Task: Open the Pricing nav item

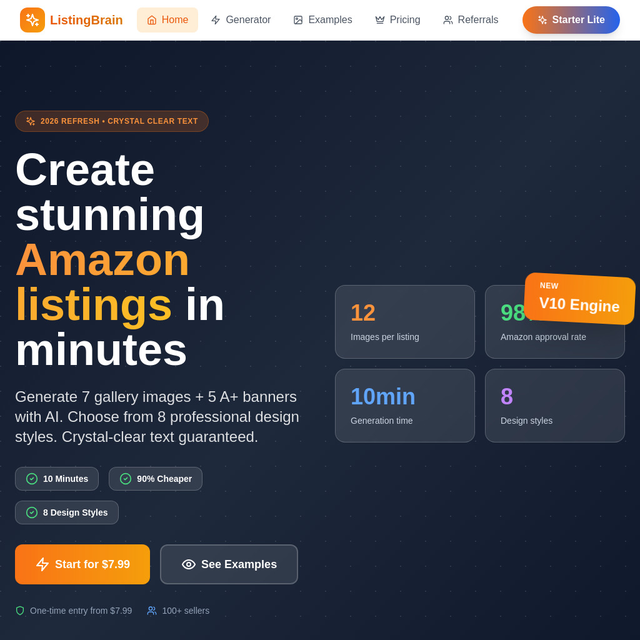Action: pos(398,20)
